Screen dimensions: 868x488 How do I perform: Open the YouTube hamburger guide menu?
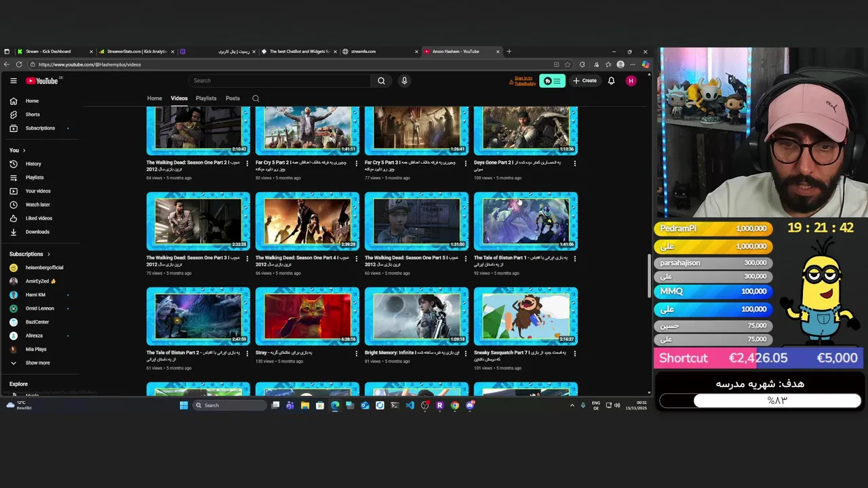click(13, 81)
